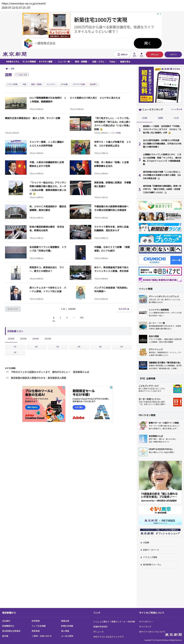Click the crown icon beside ニュースランキング
This screenshot has width=184, height=644.
pos(140,109)
